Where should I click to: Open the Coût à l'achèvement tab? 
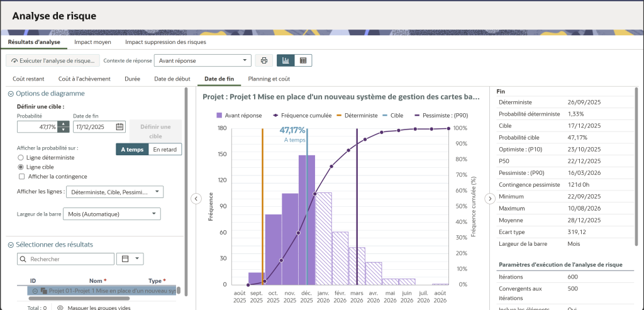pos(84,79)
